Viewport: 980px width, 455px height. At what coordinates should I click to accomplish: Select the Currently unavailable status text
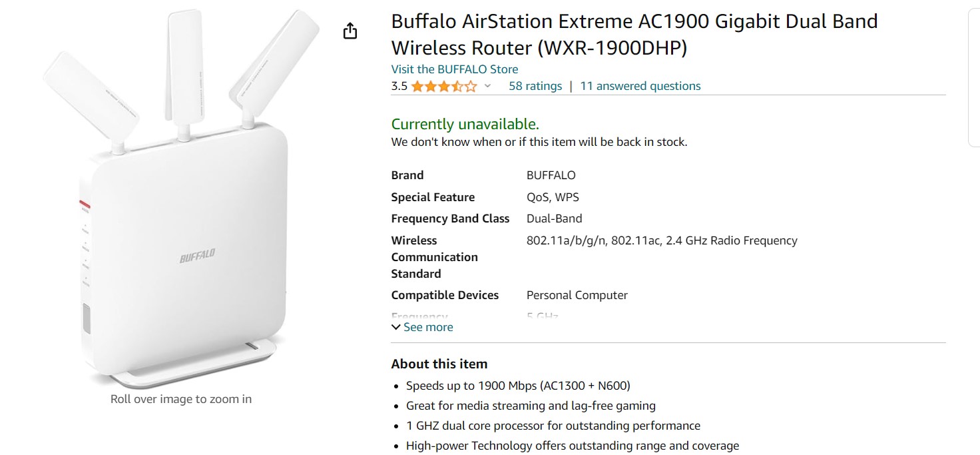point(465,124)
